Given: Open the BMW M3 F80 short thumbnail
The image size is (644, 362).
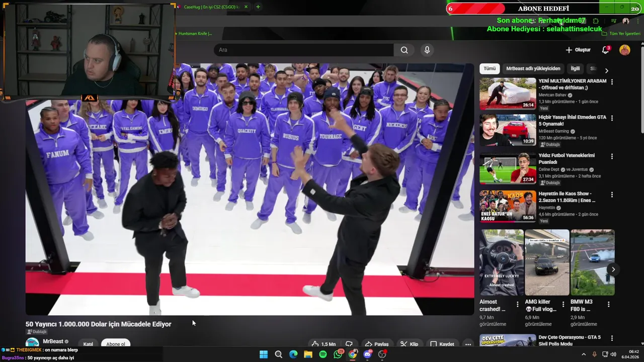Looking at the screenshot, I should (592, 262).
